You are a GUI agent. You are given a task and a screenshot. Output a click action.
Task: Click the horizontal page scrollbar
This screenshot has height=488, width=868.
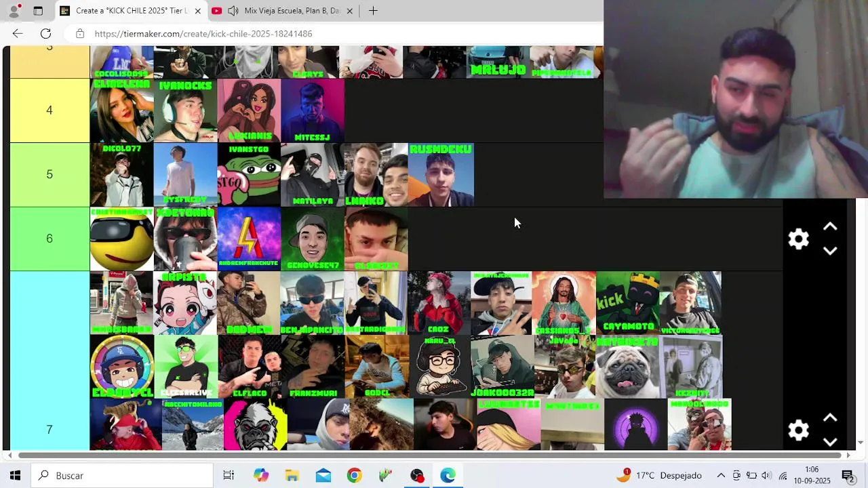[x=430, y=455]
